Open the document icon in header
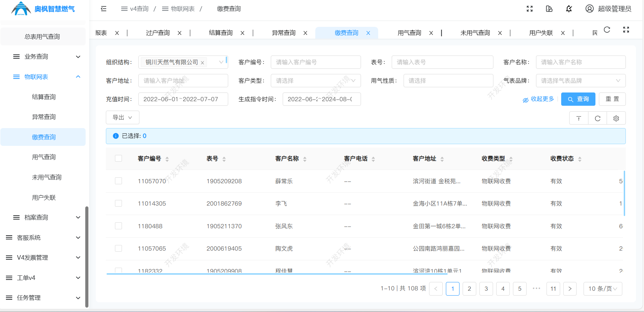Screen dimensions: 644x312 (x=549, y=9)
